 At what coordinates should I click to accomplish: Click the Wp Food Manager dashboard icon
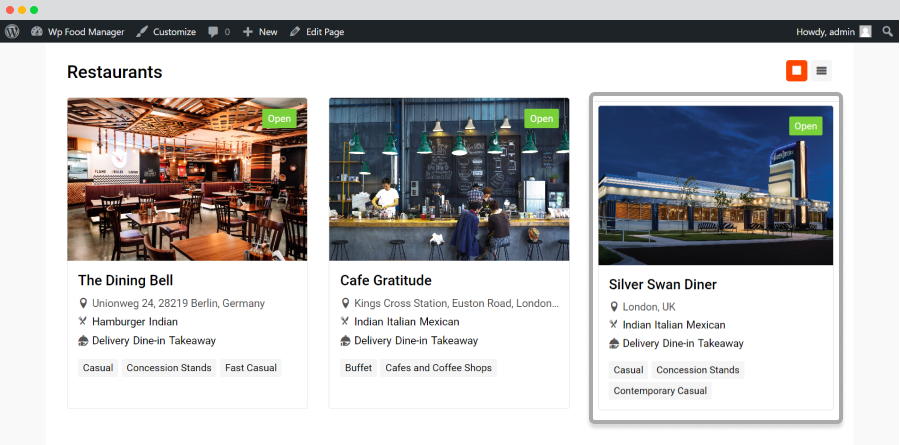coord(37,32)
